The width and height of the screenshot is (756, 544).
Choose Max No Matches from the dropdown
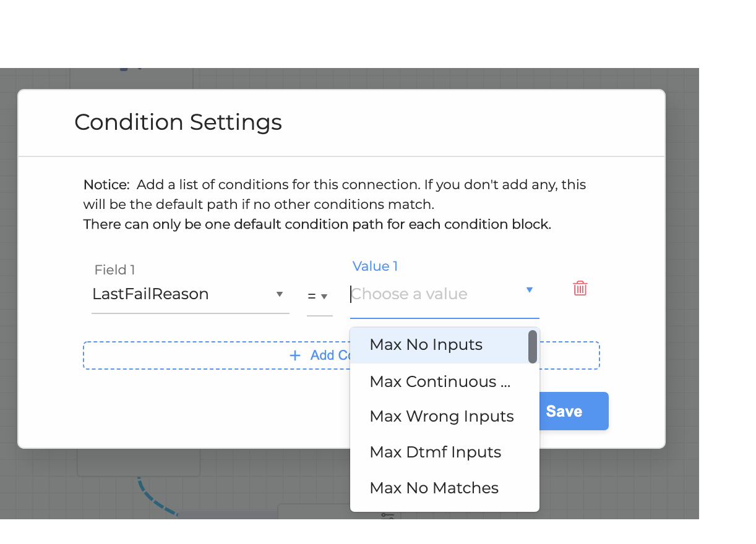(x=434, y=488)
